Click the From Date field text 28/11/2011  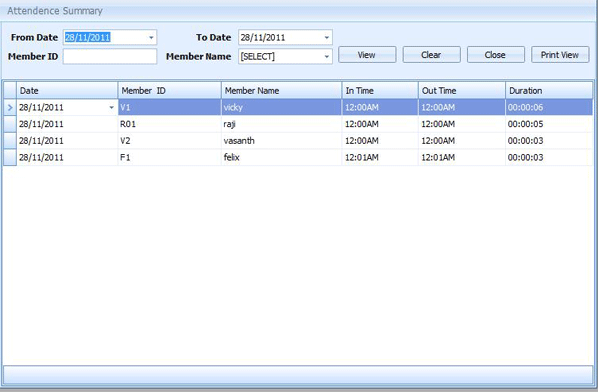[88, 37]
